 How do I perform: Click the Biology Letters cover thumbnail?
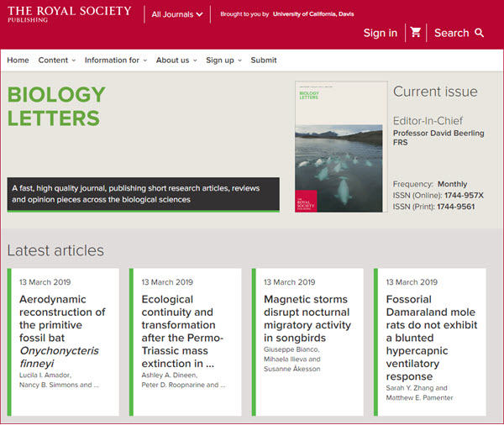point(341,147)
